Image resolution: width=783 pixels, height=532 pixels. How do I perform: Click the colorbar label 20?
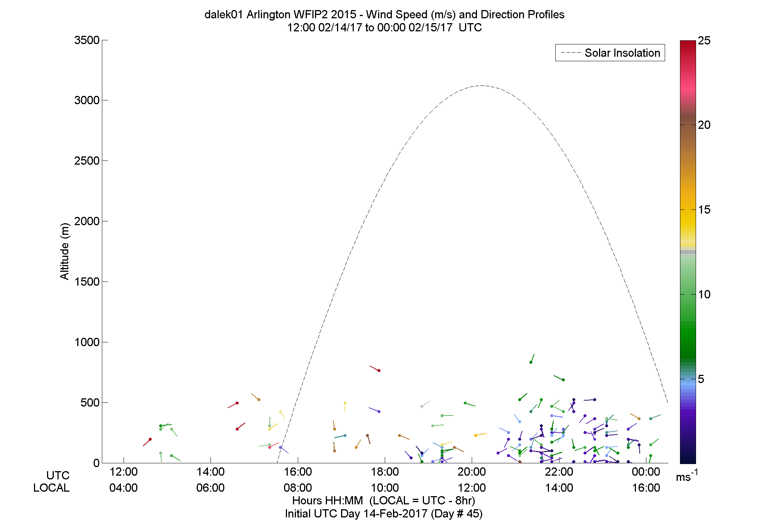[x=704, y=125]
